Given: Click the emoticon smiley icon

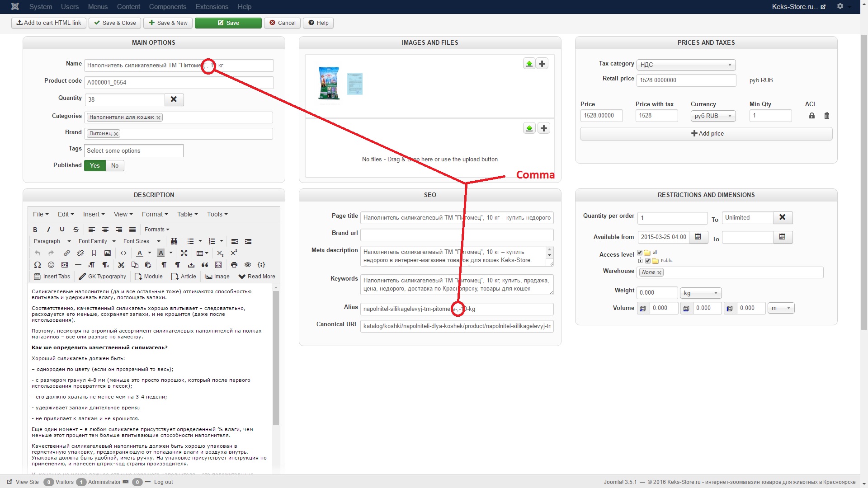Looking at the screenshot, I should coord(51,265).
